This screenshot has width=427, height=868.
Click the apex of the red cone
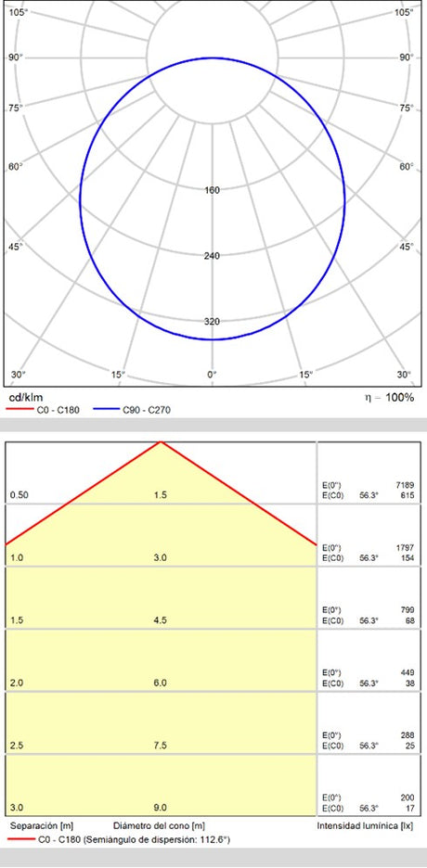click(x=161, y=441)
